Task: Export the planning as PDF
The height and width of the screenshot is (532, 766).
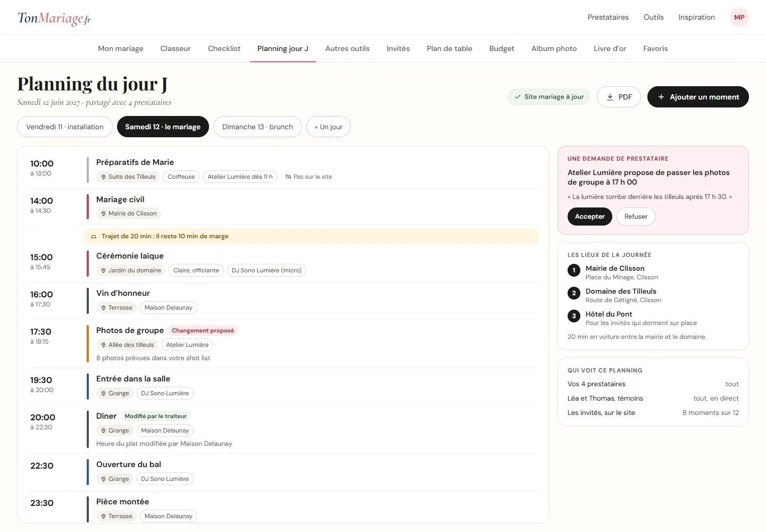Action: click(x=619, y=97)
